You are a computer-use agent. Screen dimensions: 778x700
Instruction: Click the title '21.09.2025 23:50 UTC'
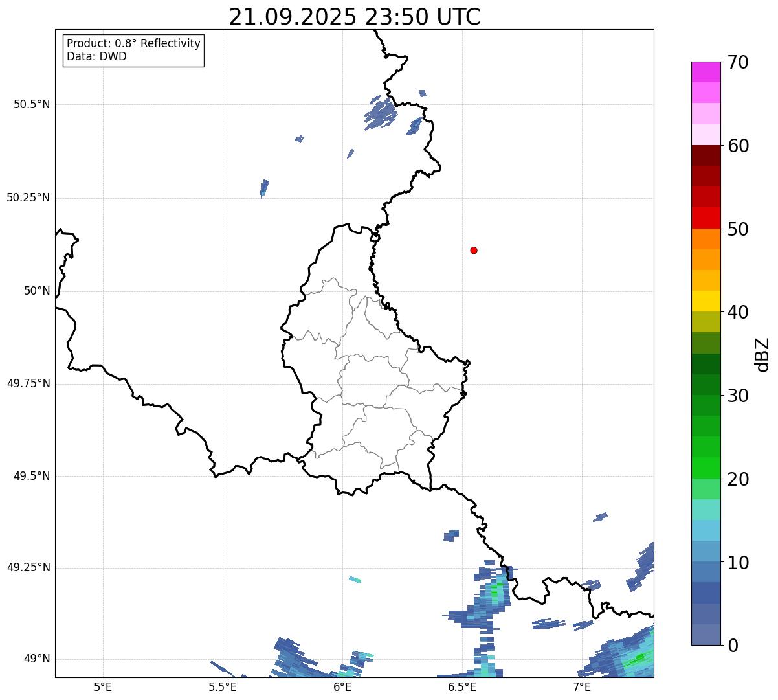(x=355, y=17)
